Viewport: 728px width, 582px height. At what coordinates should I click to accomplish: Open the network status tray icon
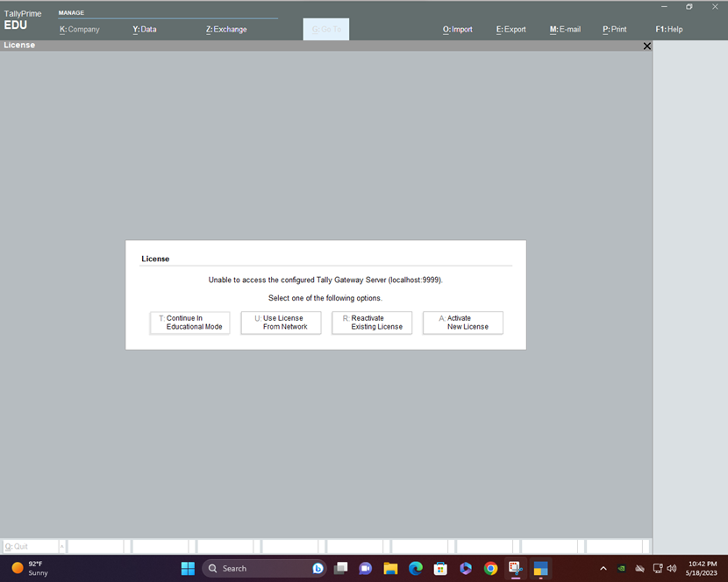pos(658,568)
